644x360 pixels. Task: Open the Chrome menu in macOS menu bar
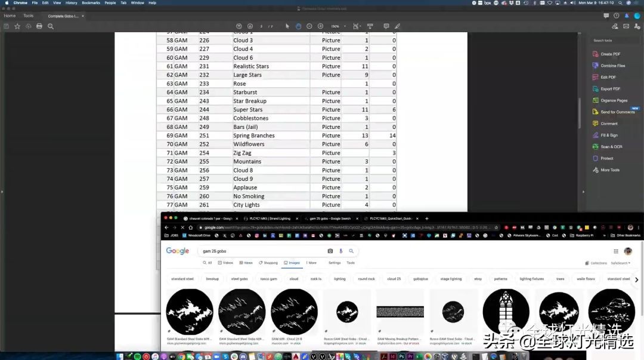[20, 3]
